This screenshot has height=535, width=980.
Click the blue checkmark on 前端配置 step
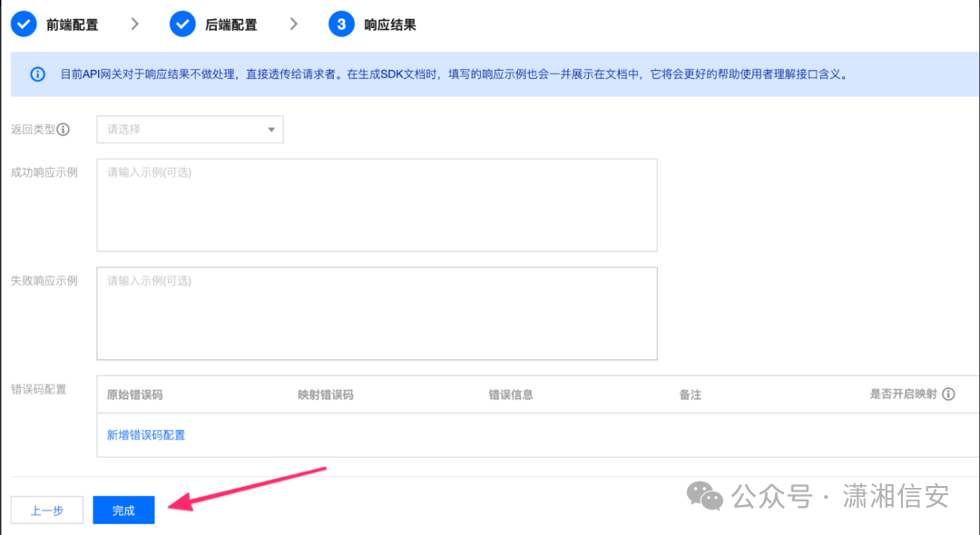point(23,24)
